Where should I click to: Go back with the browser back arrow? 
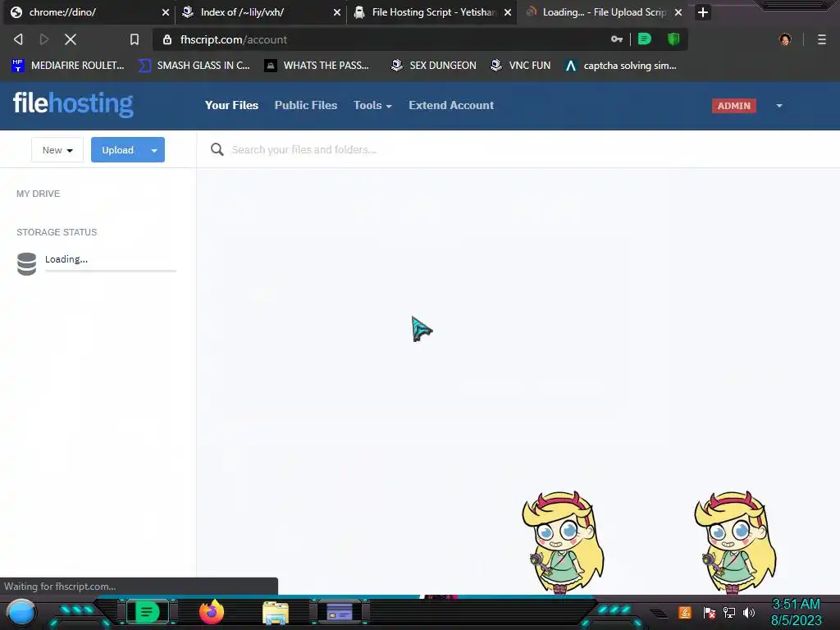point(18,39)
